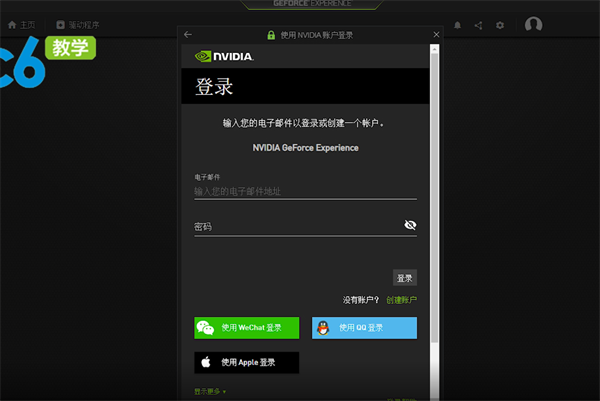Click the user avatar profile icon

(x=533, y=24)
